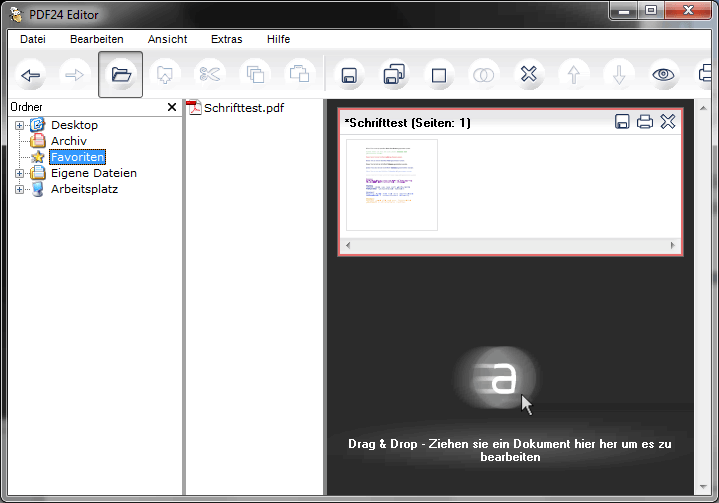719x503 pixels.
Task: Click the PDF icon next to Schrifttest.pdf
Action: 194,108
